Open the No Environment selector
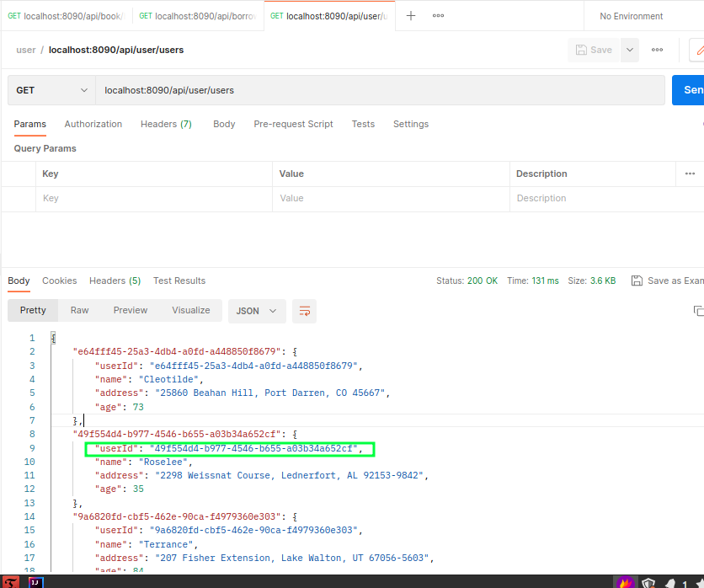The image size is (704, 588). coord(631,16)
